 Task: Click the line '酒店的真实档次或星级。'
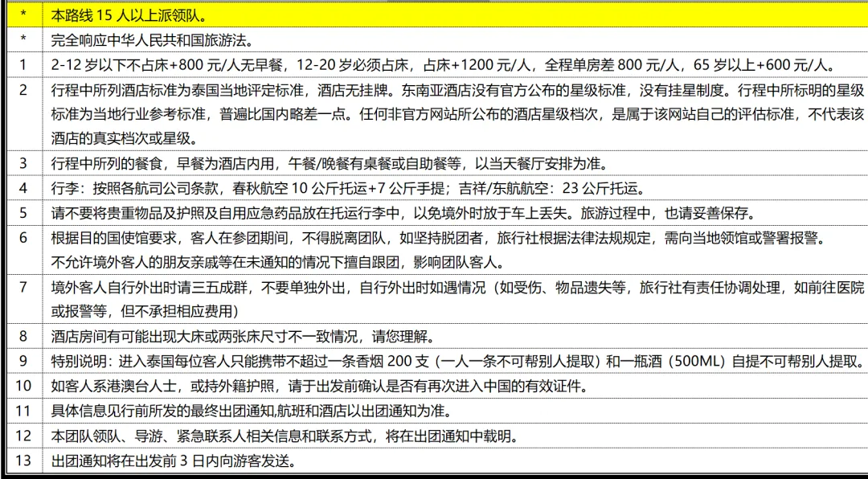click(x=124, y=138)
